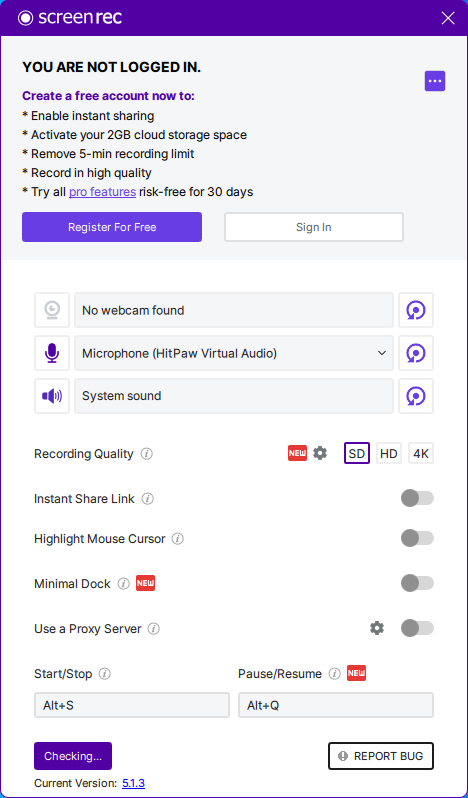Turn on Use a Proxy Server toggle
The image size is (468, 798).
(417, 629)
